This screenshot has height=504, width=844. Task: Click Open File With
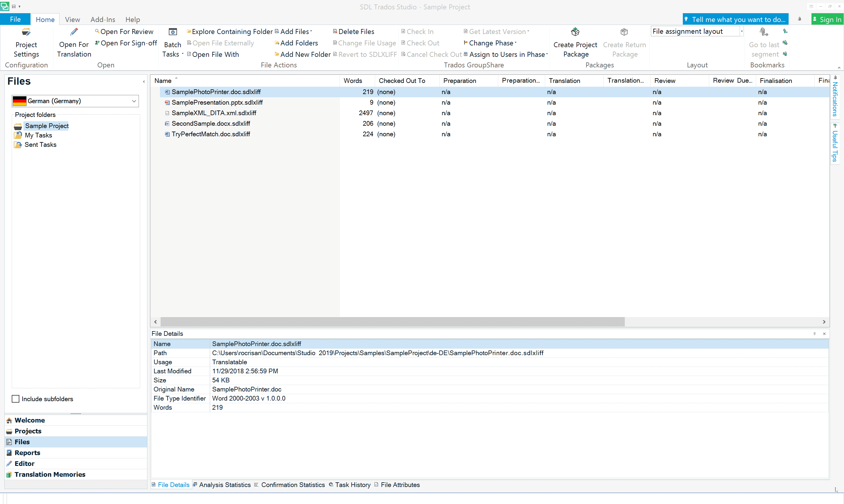tap(213, 54)
